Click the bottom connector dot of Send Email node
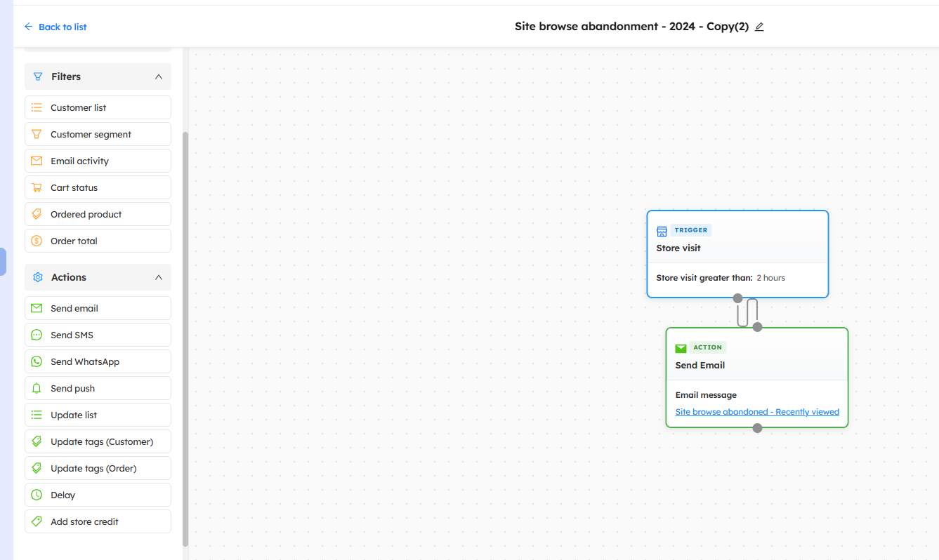This screenshot has height=560, width=939. [x=757, y=428]
